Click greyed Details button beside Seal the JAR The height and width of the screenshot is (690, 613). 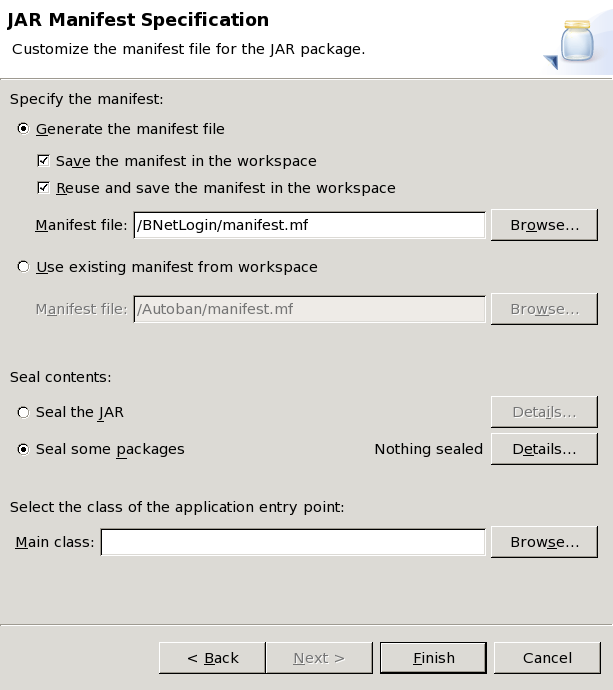click(x=544, y=412)
